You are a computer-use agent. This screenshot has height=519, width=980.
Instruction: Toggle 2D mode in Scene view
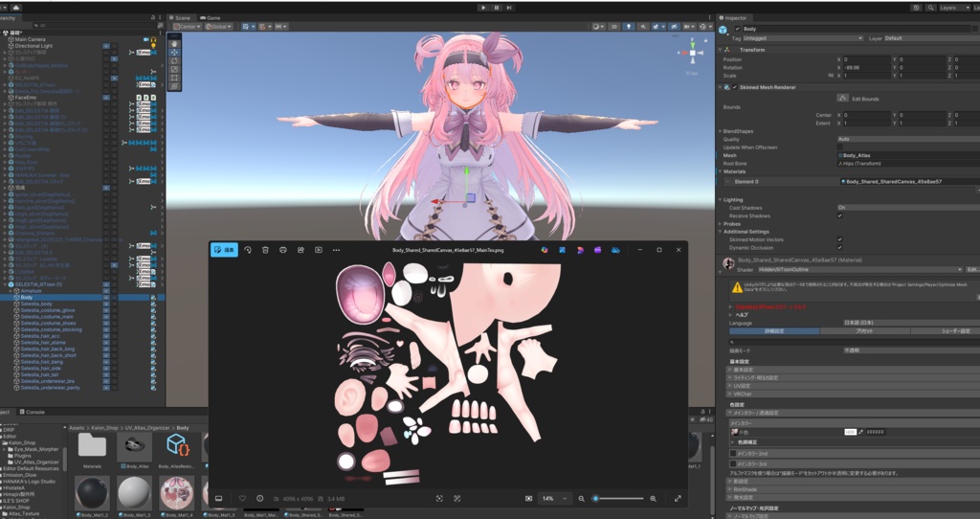pos(614,27)
